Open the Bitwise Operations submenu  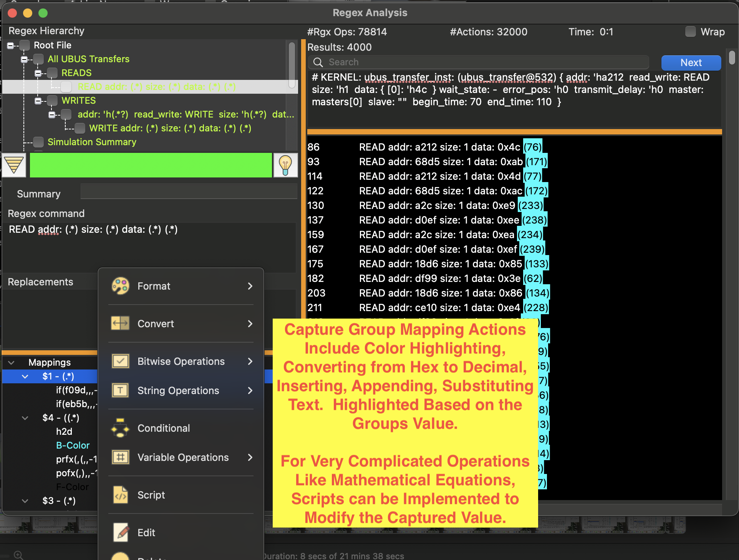(181, 361)
